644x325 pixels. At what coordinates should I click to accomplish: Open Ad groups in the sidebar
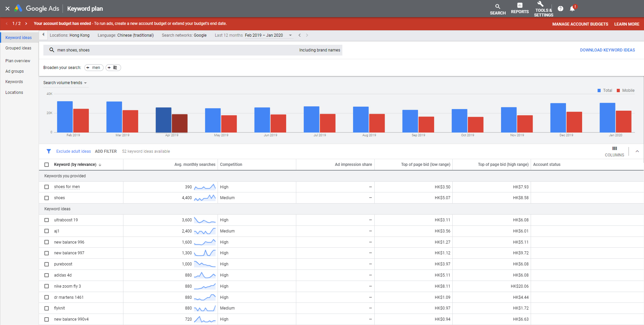(14, 71)
